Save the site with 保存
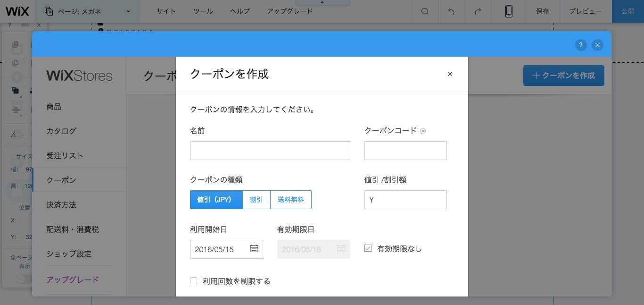Screen dimensions: 644x305 pos(542,11)
